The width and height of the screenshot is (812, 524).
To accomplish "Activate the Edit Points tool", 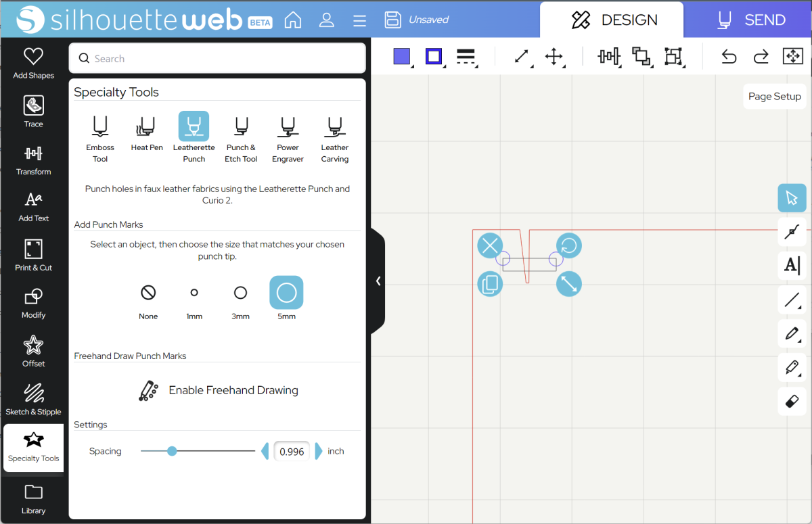I will click(792, 232).
